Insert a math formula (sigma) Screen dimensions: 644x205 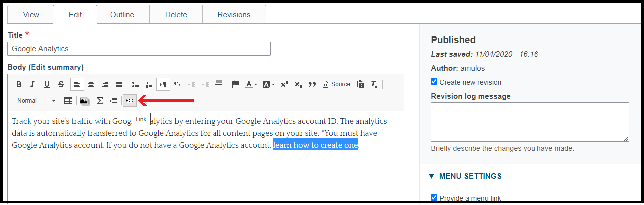coord(100,101)
